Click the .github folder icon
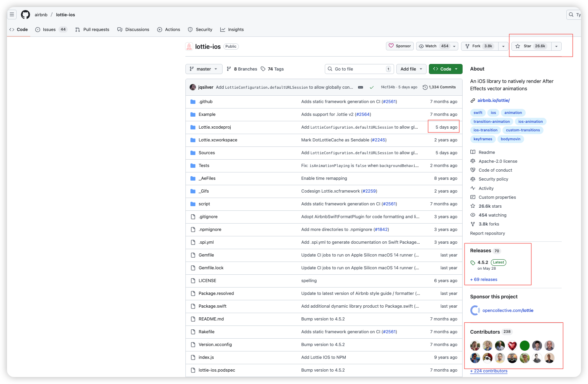The width and height of the screenshot is (588, 384). [x=193, y=102]
